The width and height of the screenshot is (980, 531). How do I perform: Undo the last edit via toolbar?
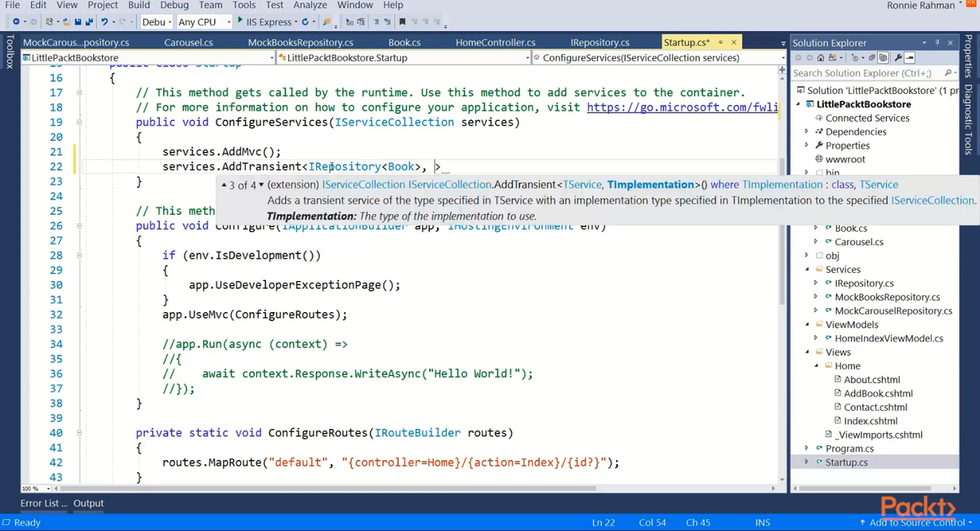point(105,22)
